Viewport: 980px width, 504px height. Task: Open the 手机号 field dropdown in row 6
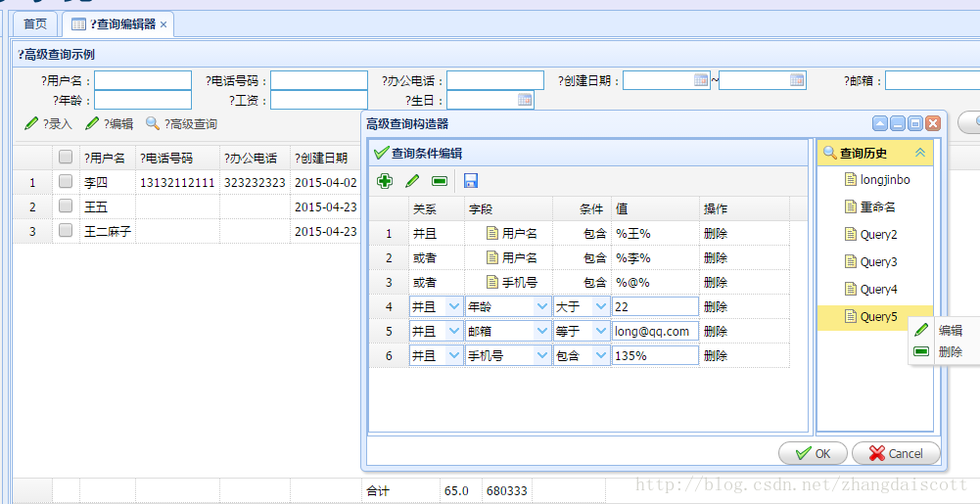tap(541, 355)
